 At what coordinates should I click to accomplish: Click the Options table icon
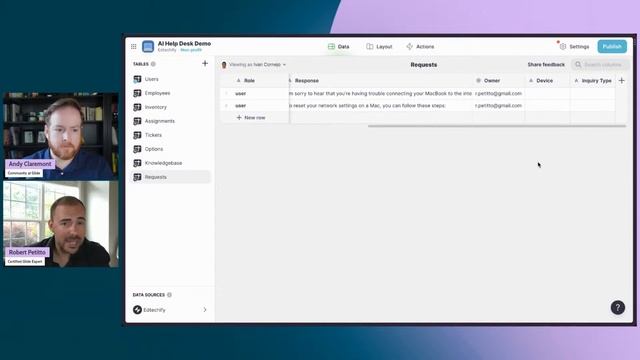point(137,149)
